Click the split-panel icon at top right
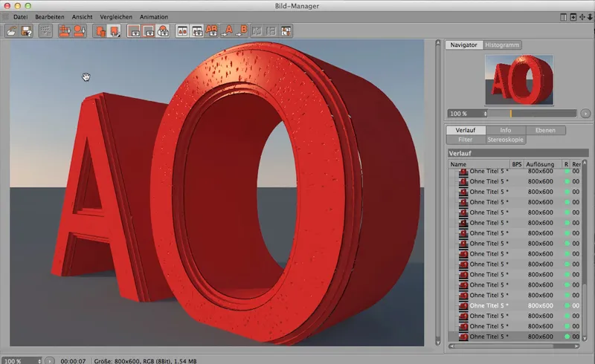 564,17
